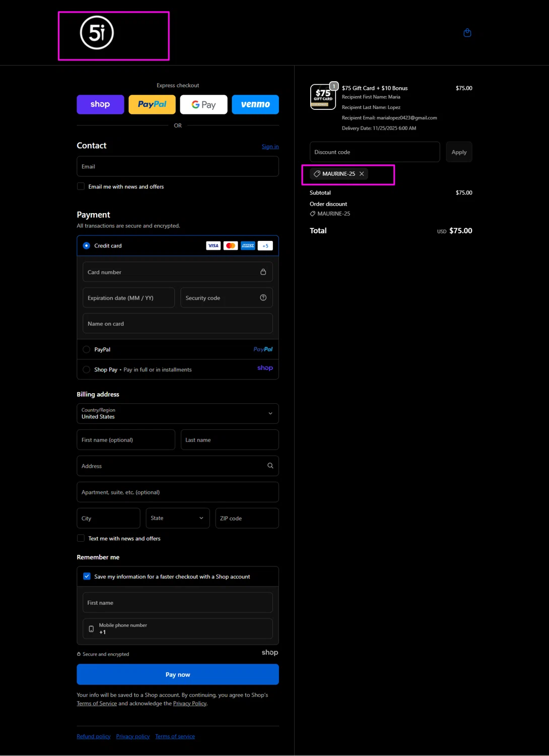The width and height of the screenshot is (549, 756).
Task: Click the Sign in link
Action: pos(270,147)
